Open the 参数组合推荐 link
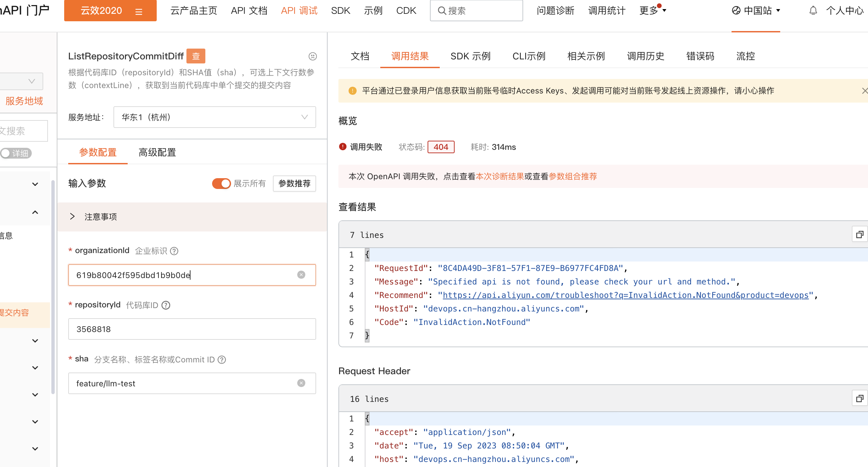This screenshot has width=868, height=467. coord(573,176)
